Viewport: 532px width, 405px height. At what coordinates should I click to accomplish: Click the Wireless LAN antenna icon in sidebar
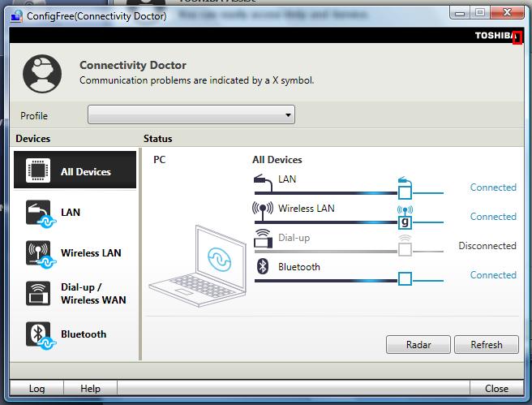click(x=40, y=255)
